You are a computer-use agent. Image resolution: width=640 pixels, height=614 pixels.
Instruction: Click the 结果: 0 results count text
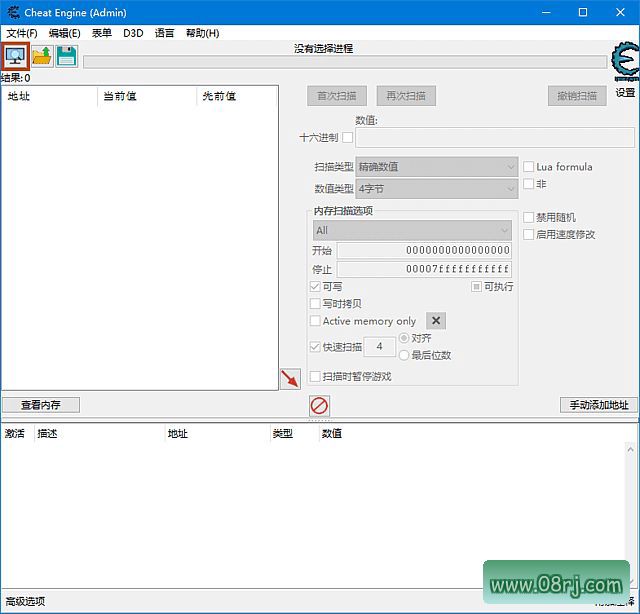coord(16,78)
